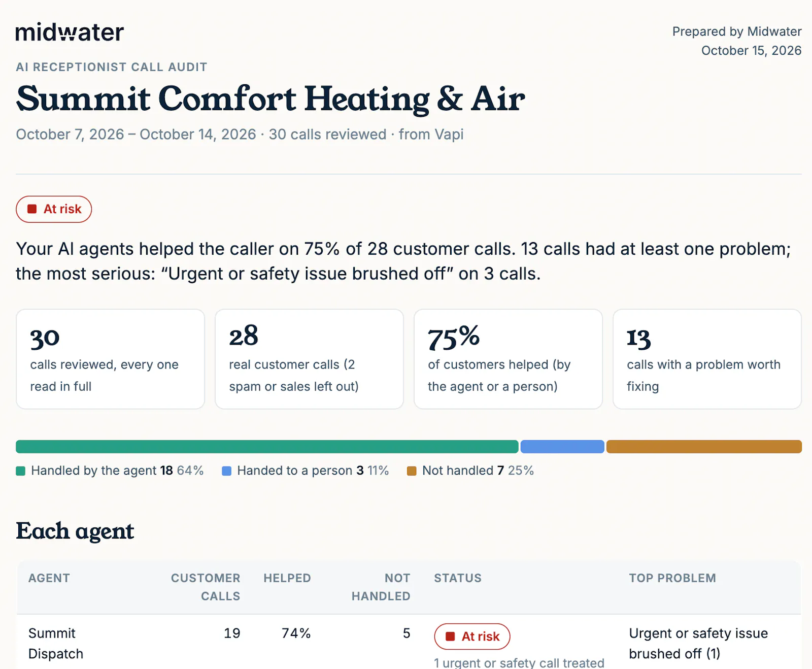Sort by TOP PROBLEM column header

click(672, 578)
